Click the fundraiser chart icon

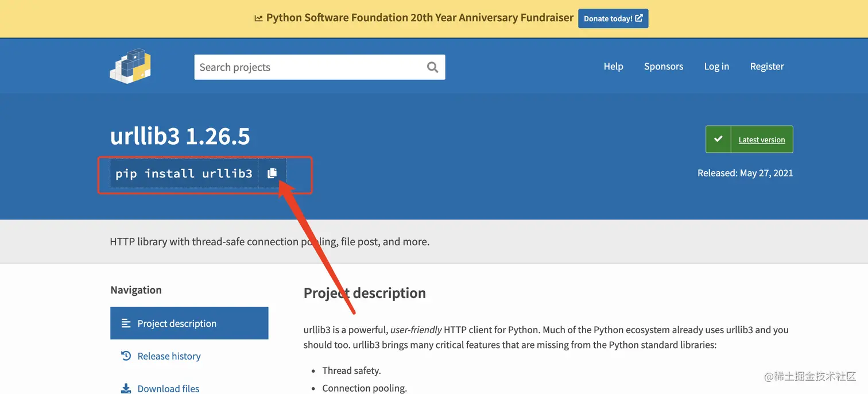pos(258,18)
